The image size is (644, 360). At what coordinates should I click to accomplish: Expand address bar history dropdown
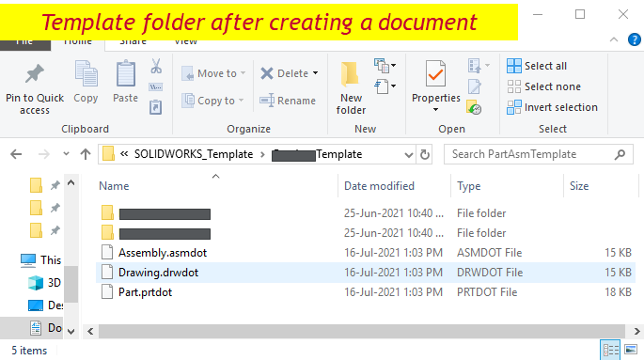pyautogui.click(x=408, y=155)
